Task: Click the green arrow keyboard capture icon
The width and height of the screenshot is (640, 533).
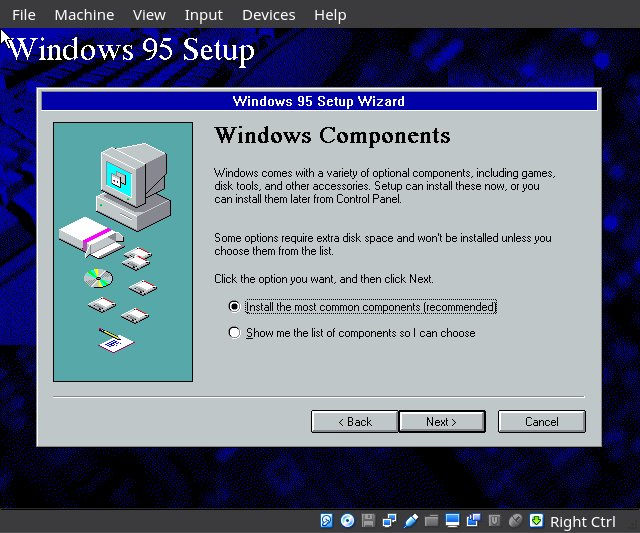Action: [x=536, y=521]
